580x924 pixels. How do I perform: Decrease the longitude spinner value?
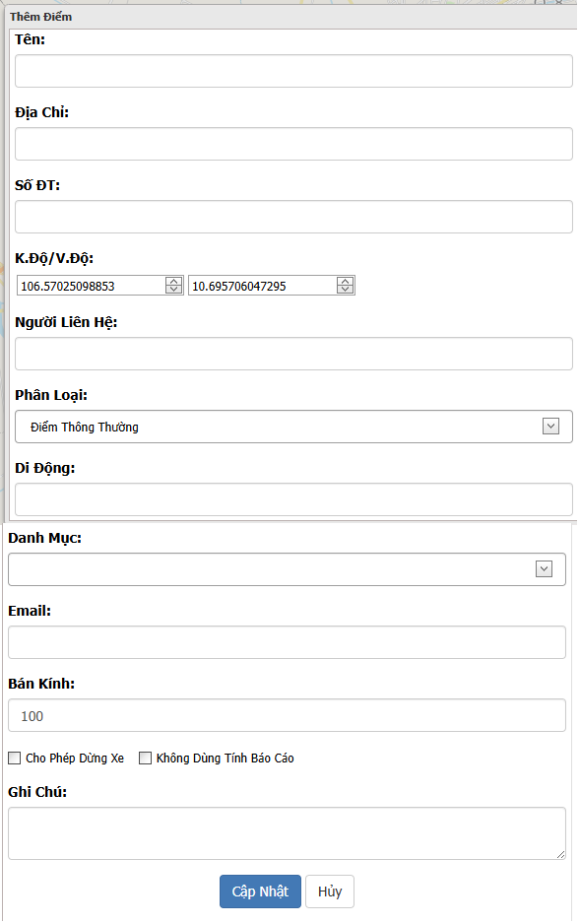(173, 290)
